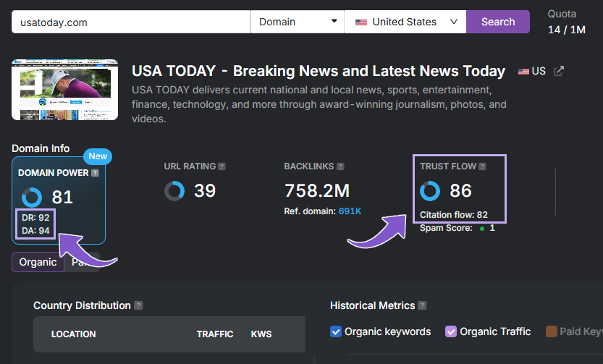Click the 758.2M backlinks value
This screenshot has height=364, width=603.
[317, 191]
